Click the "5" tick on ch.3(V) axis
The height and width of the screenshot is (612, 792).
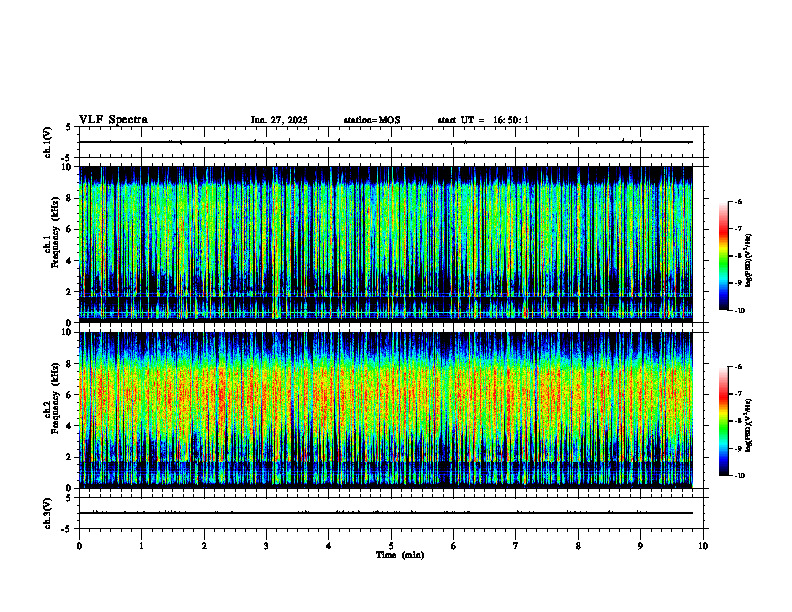(x=68, y=498)
